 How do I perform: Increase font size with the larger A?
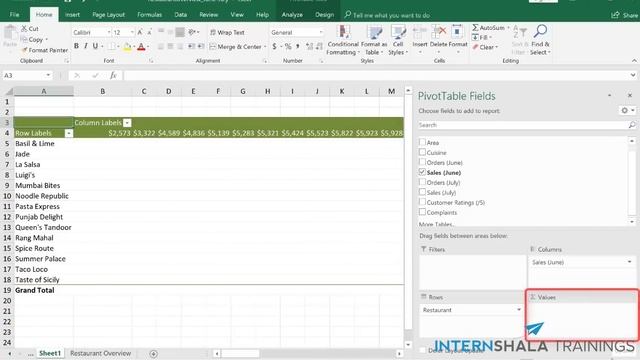pyautogui.click(x=140, y=32)
